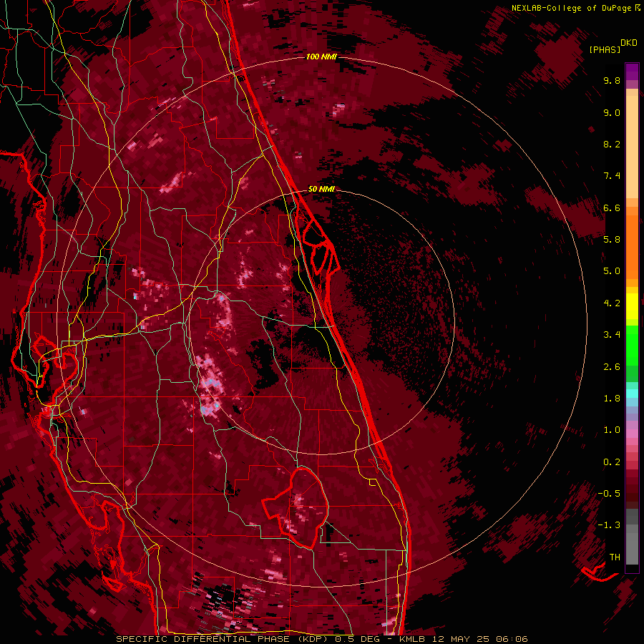
Task: Select the 0.2 value on the scale
Action: click(x=612, y=462)
